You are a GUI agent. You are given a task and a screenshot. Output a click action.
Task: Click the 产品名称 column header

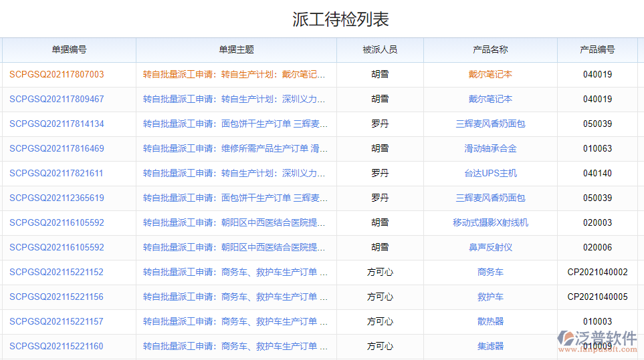click(x=490, y=50)
